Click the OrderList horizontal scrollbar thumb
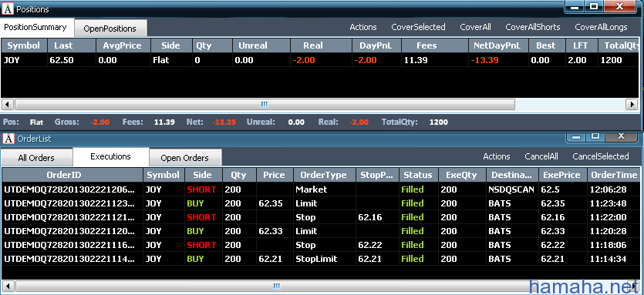Image resolution: width=644 pixels, height=295 pixels. click(x=276, y=286)
